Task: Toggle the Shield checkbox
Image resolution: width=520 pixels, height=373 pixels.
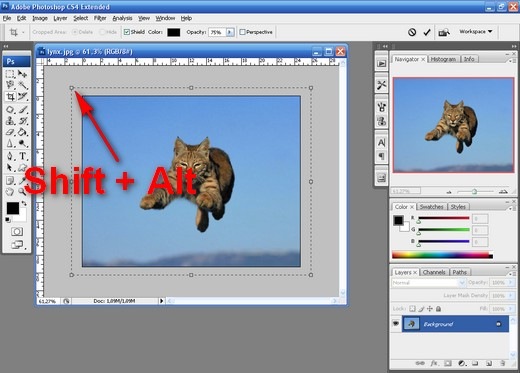Action: point(127,32)
